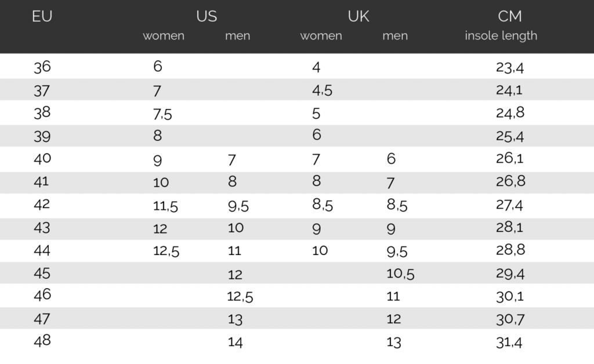Select the 'insole length' subheader
Viewport: 594px width, 364px height.
click(501, 35)
